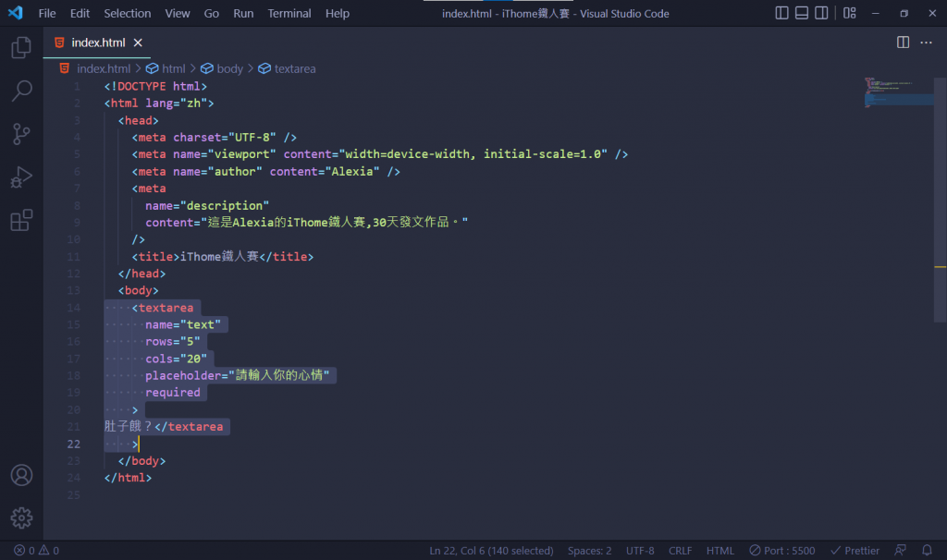This screenshot has width=947, height=560.
Task: Click the VS Code logo icon
Action: [x=16, y=13]
